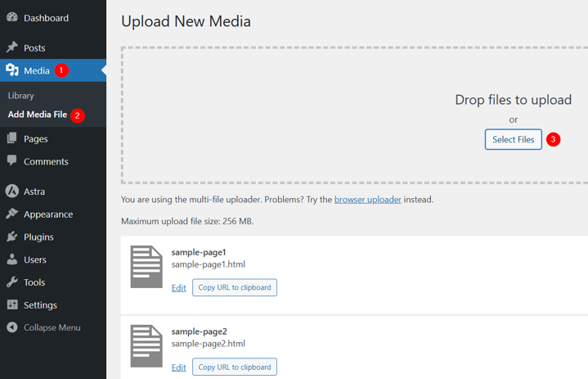The width and height of the screenshot is (588, 379).
Task: Click the sample-page2.html file name
Action: (208, 343)
